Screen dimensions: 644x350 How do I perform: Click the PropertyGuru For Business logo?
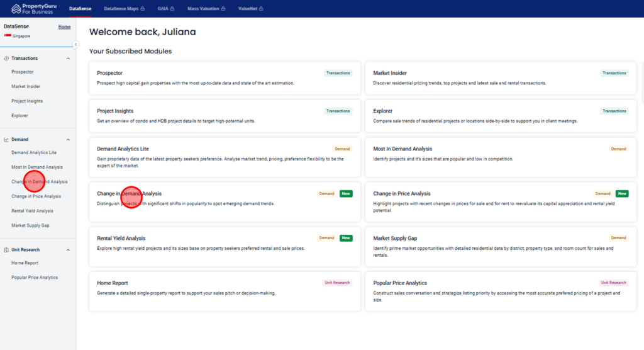coord(34,9)
